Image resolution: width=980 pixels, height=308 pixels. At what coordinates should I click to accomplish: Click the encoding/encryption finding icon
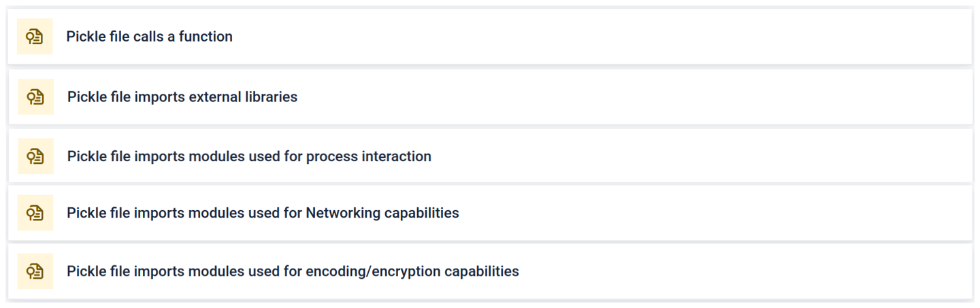35,271
